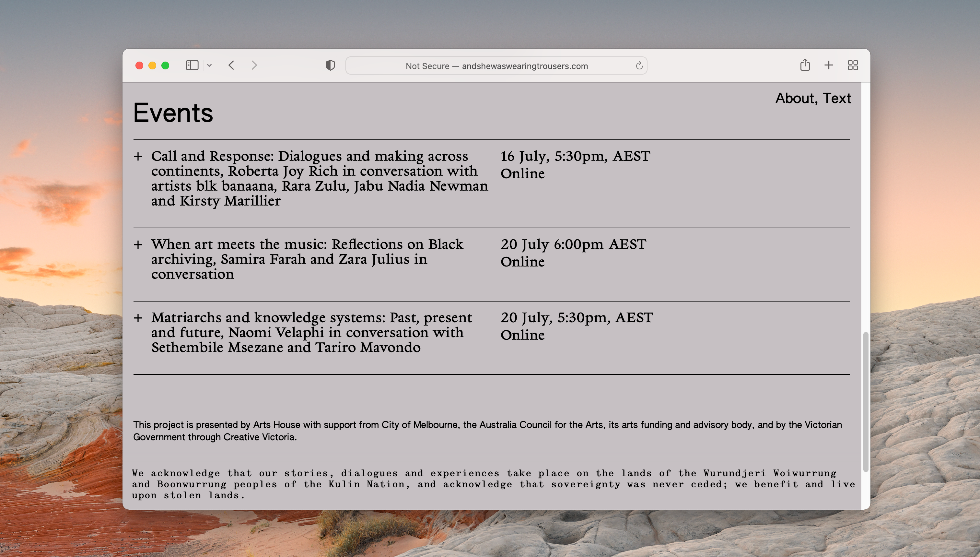Open the Share menu icon
Image resolution: width=980 pixels, height=557 pixels.
point(805,65)
